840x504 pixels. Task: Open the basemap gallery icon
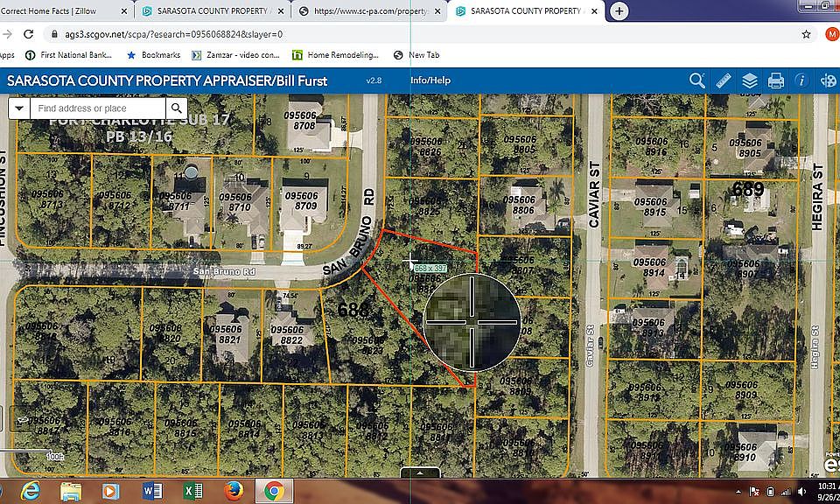pyautogui.click(x=828, y=80)
